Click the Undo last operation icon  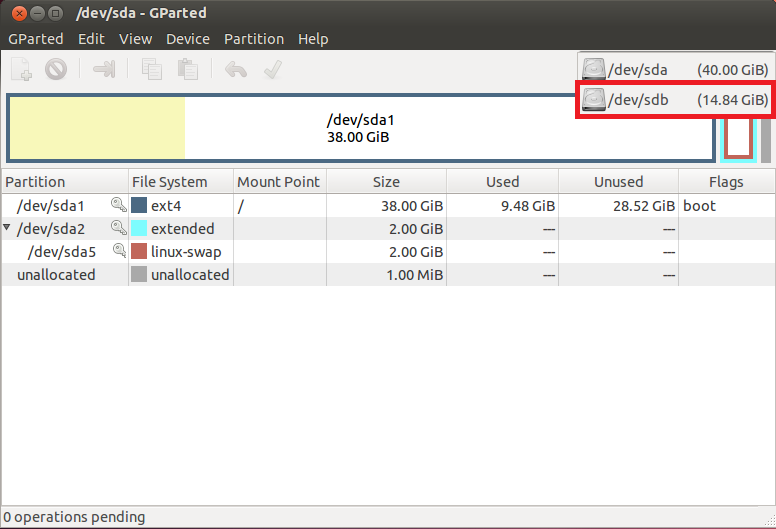coord(236,69)
